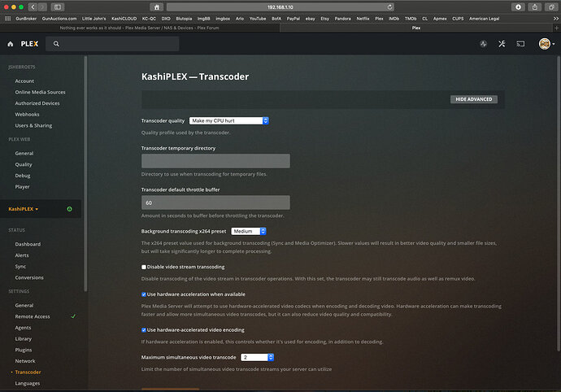Open settings wrench and screwdriver icon
This screenshot has width=561, height=392.
coord(502,44)
